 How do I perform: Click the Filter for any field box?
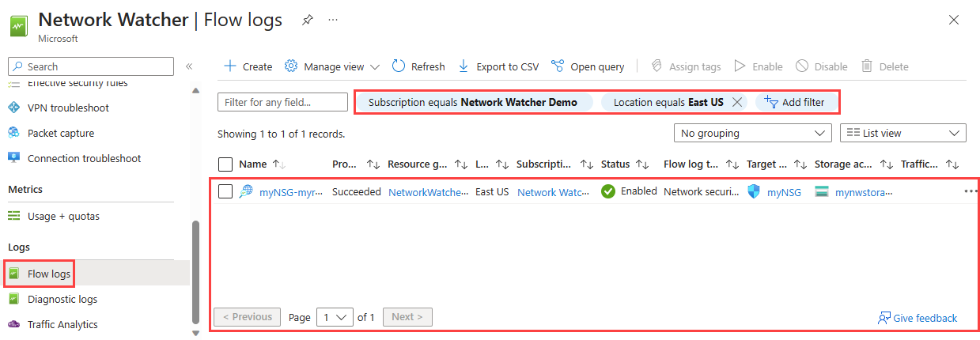283,102
